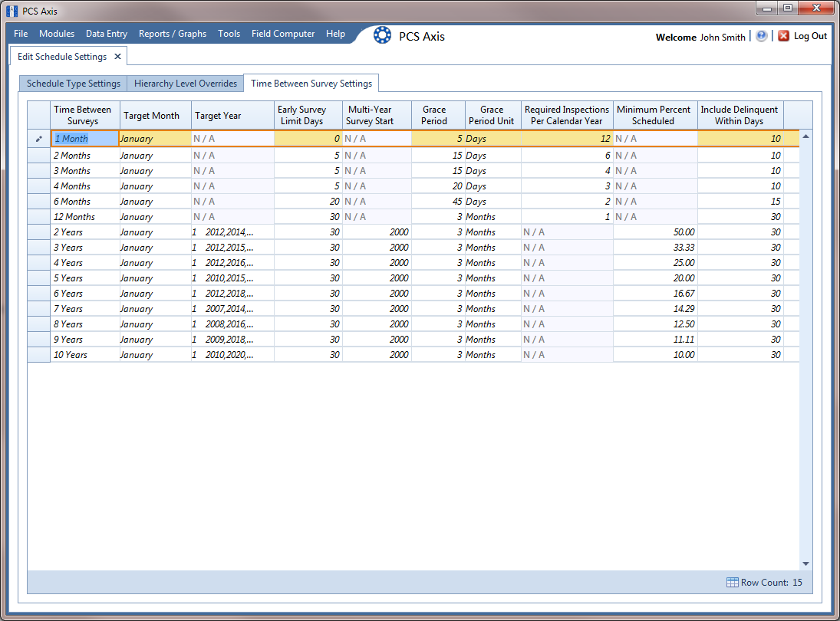Click the Log Out link
This screenshot has height=621, width=840.
coord(811,36)
